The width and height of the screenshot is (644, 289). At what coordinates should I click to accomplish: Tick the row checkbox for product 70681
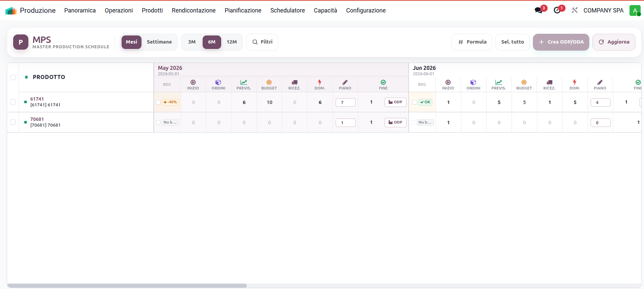click(x=13, y=122)
